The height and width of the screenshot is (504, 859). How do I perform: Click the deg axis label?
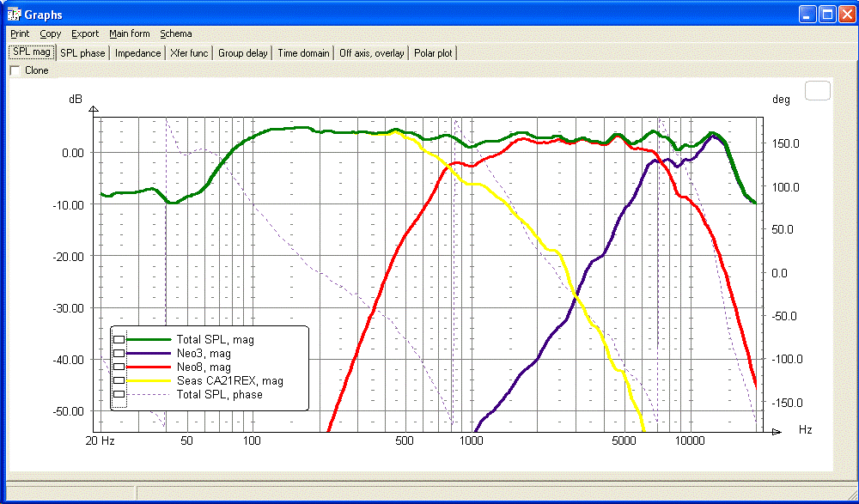[781, 100]
